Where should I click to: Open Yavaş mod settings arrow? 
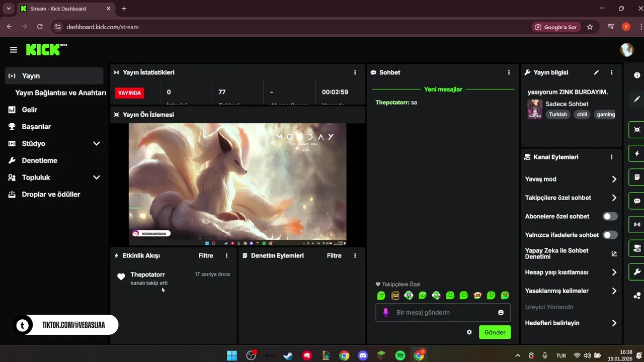[614, 179]
